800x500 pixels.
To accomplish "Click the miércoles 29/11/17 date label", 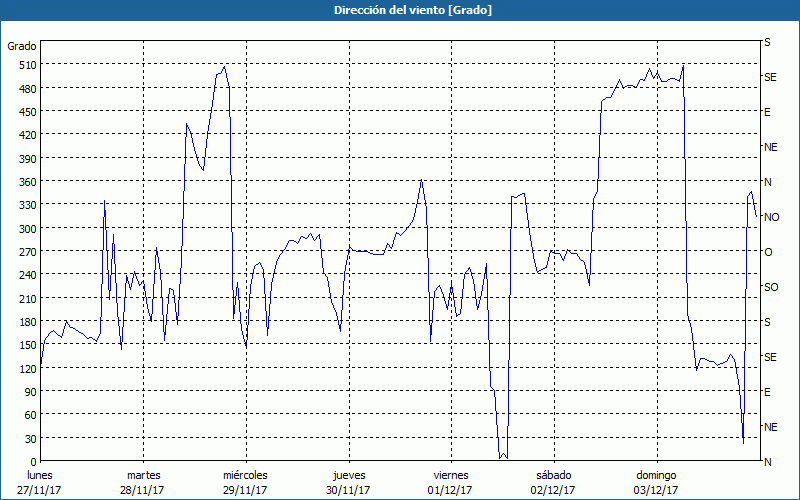I will [245, 482].
